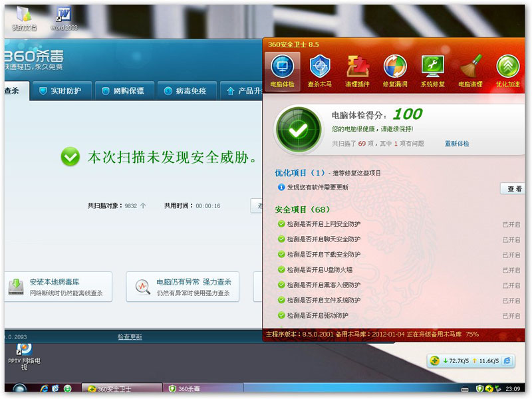
Task: Click 检查更新 link in 360杀毒 footer
Action: (130, 337)
